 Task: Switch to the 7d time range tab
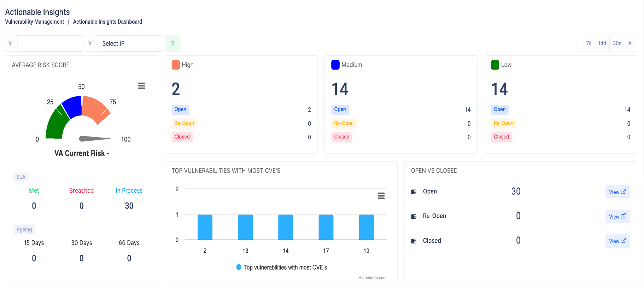(589, 43)
